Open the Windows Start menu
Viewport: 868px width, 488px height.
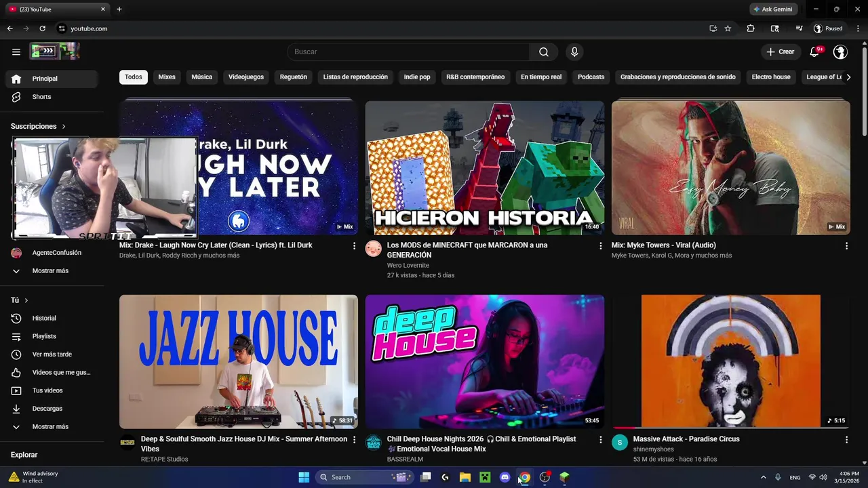304,477
